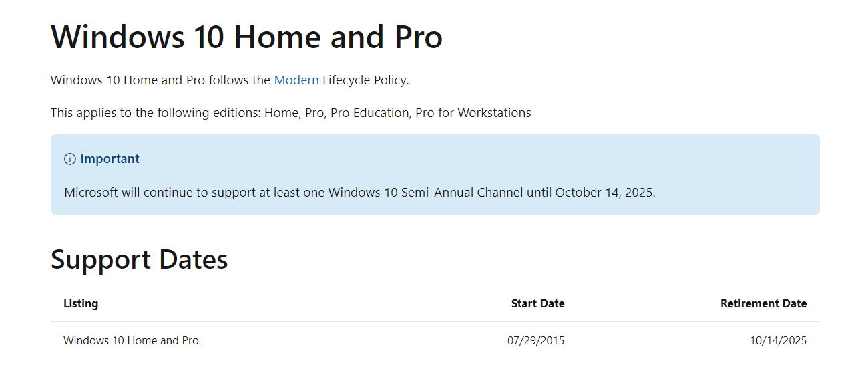Click "Windows 10 Home and Pro follows the" sentence

[161, 80]
